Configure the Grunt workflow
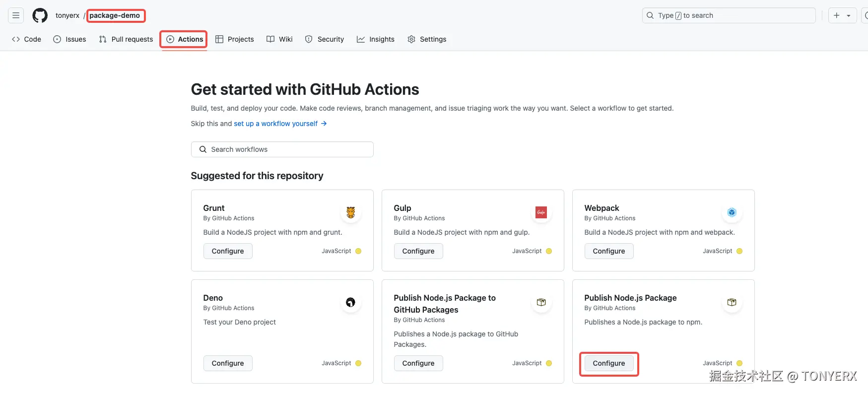Image resolution: width=868 pixels, height=394 pixels. point(228,251)
